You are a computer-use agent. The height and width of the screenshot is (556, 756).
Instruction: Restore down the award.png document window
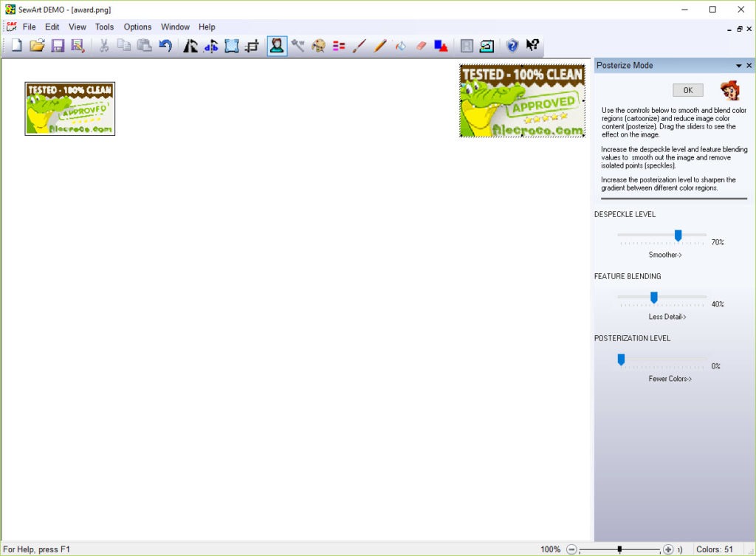pos(740,29)
